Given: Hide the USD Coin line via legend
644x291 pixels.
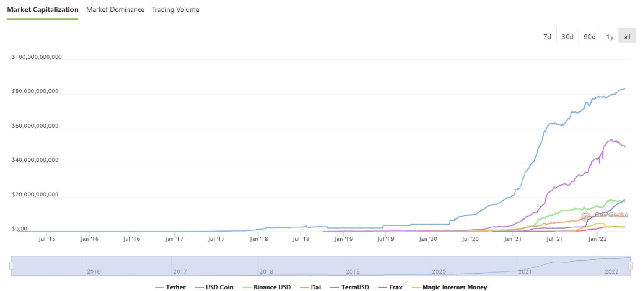Looking at the screenshot, I should (220, 287).
